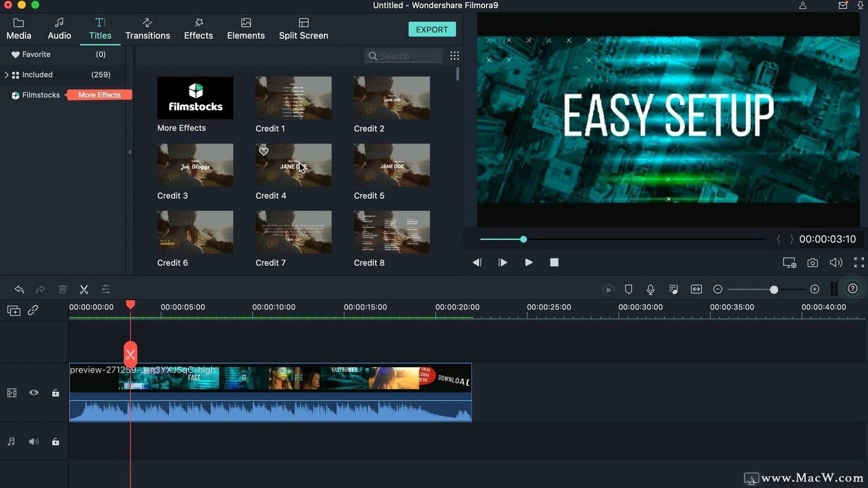Image resolution: width=868 pixels, height=488 pixels.
Task: Expand the Included category chevron
Action: (x=7, y=75)
